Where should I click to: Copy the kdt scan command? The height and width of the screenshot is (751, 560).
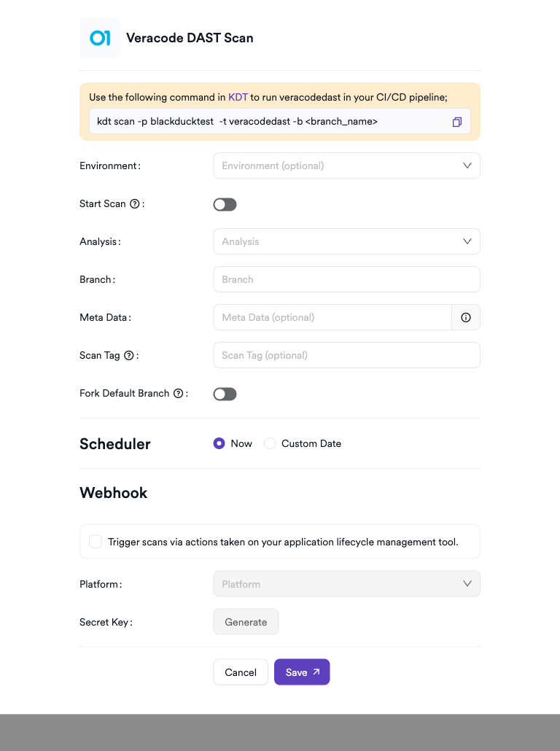457,122
